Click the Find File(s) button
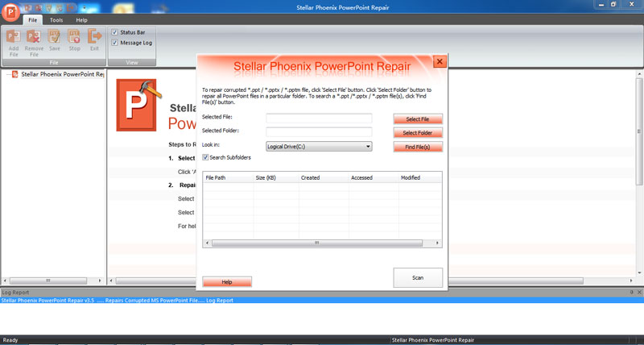Screen dimensions: 644x345 click(418, 147)
